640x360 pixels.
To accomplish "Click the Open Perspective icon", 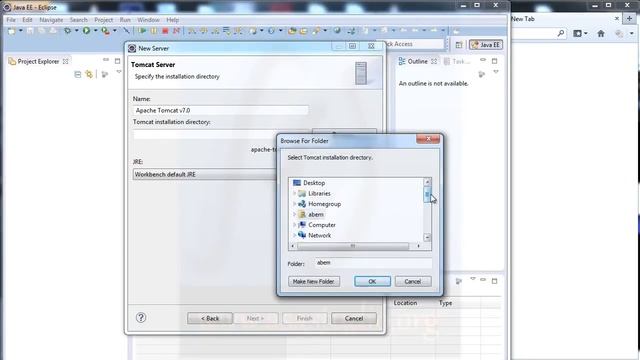I will click(x=459, y=45).
